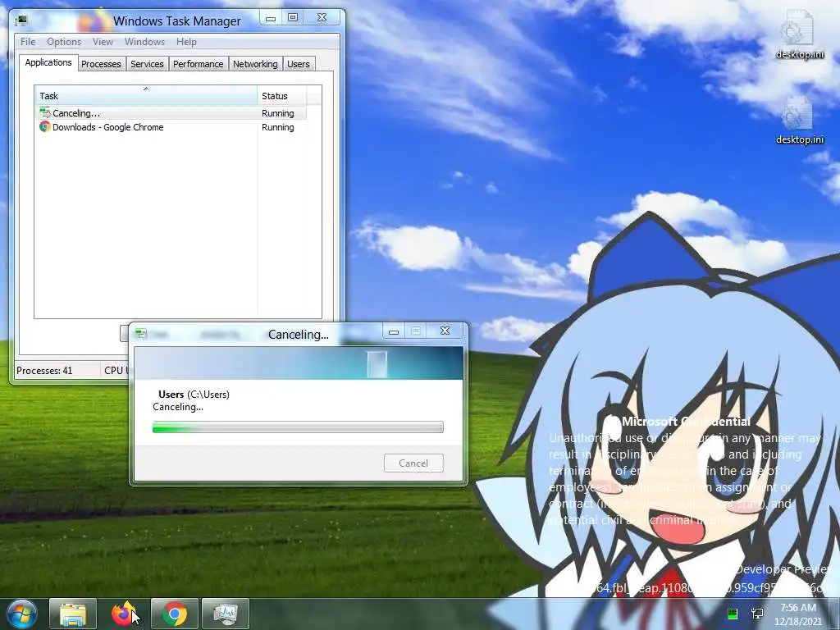Image resolution: width=840 pixels, height=630 pixels.
Task: Open the Help menu in Task Manager
Action: 186,42
